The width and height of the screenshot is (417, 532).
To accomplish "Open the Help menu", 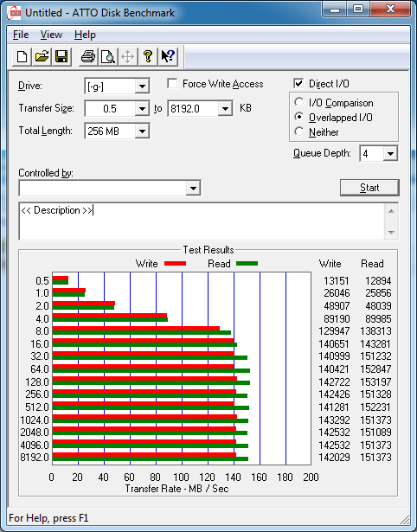I will click(x=85, y=35).
